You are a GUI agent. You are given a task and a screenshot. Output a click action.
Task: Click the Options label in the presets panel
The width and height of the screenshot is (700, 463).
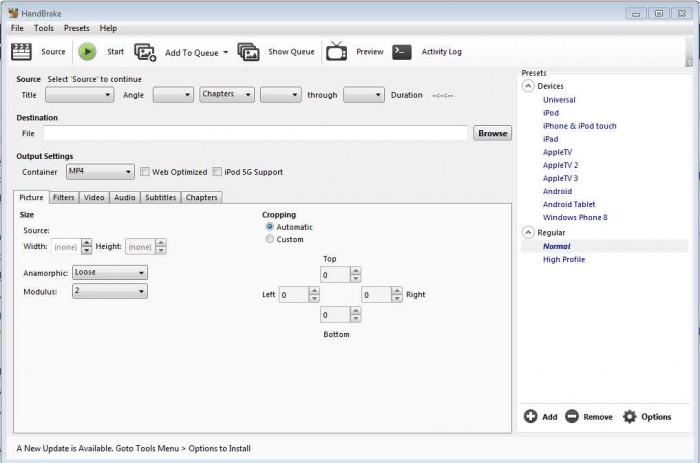(656, 417)
